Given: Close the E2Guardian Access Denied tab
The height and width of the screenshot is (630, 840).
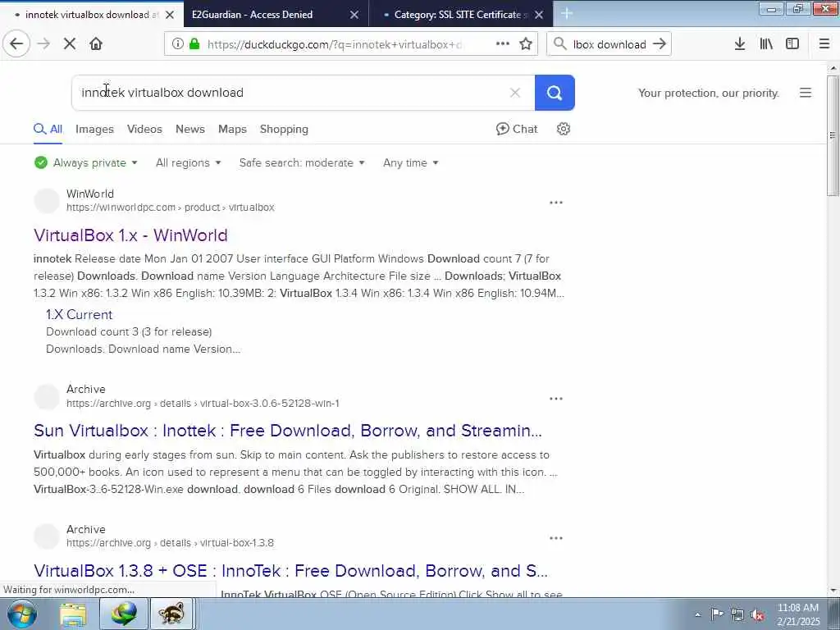Looking at the screenshot, I should pyautogui.click(x=354, y=15).
